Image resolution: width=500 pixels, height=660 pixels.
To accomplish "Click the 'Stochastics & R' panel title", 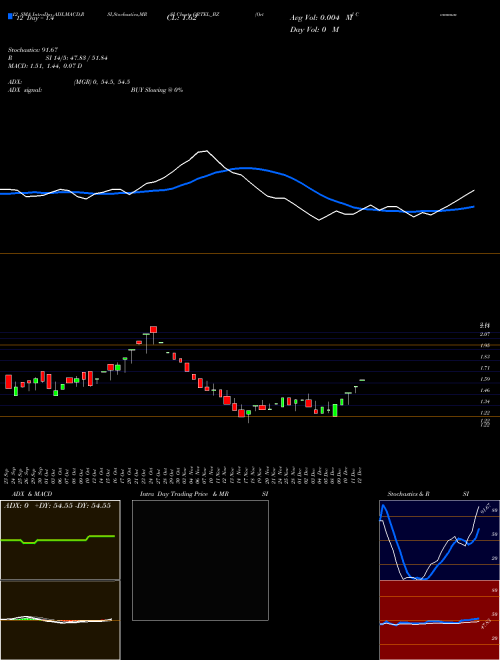I will coord(408,494).
